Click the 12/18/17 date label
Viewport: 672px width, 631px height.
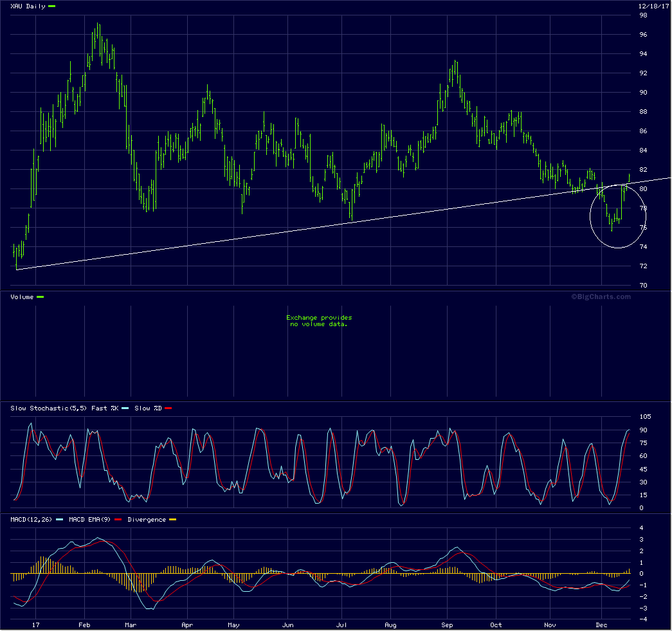pos(651,6)
